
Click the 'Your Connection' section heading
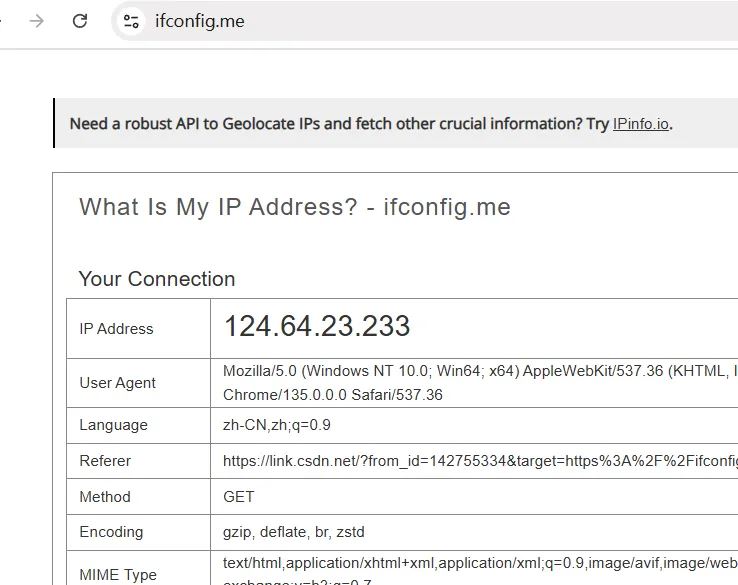[x=157, y=279]
